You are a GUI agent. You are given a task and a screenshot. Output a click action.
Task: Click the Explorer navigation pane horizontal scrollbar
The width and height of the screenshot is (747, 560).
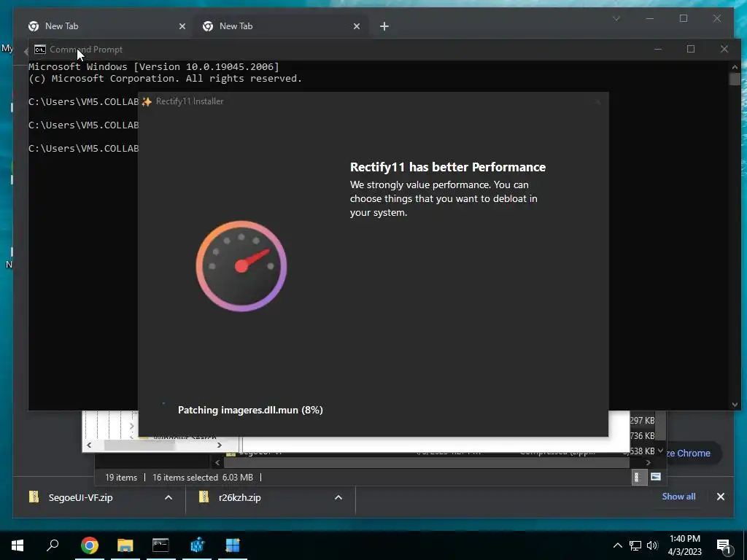pyautogui.click(x=139, y=446)
